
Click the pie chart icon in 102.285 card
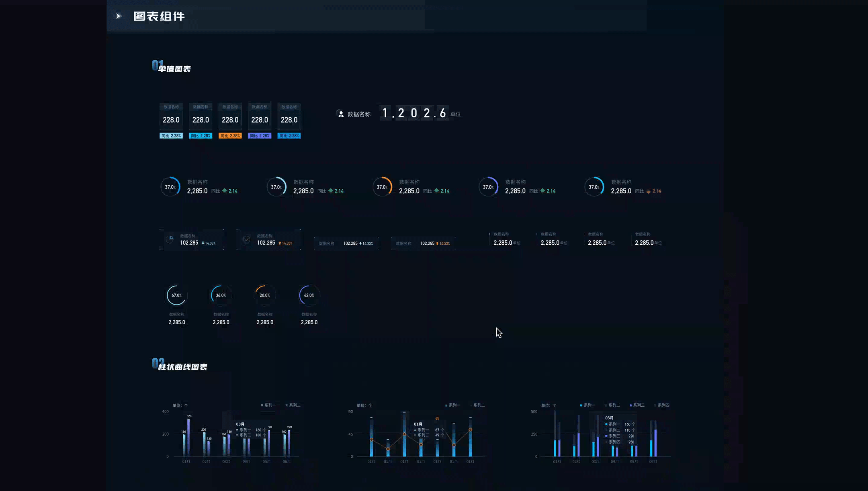tap(170, 239)
